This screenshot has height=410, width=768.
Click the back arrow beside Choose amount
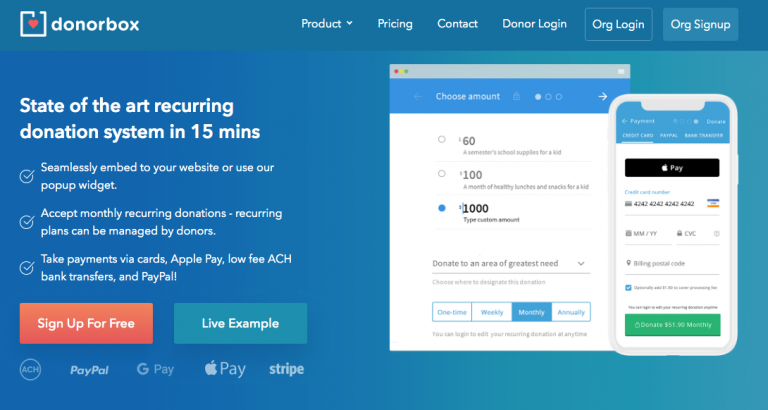point(417,97)
